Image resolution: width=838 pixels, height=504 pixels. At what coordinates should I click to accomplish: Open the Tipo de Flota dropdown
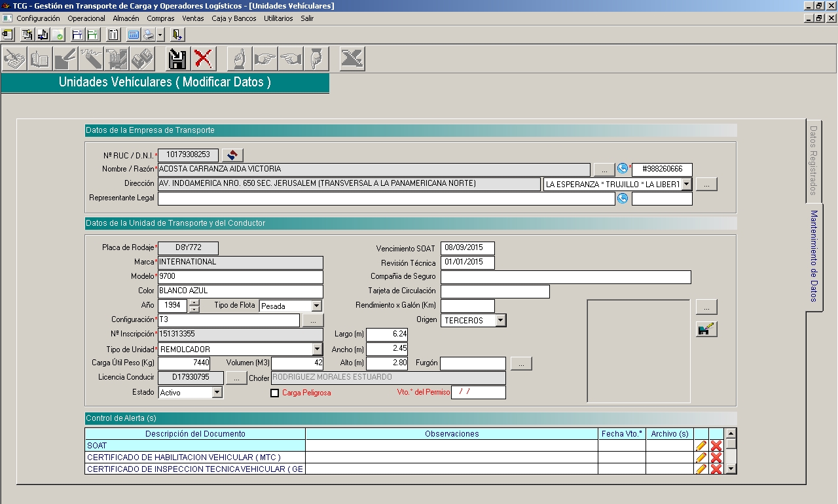(317, 306)
